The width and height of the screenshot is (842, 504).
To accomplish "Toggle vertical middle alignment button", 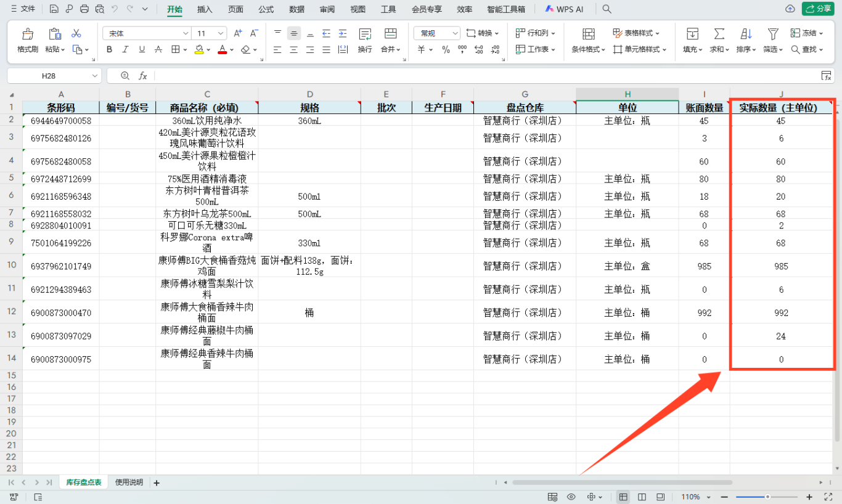I will [294, 33].
